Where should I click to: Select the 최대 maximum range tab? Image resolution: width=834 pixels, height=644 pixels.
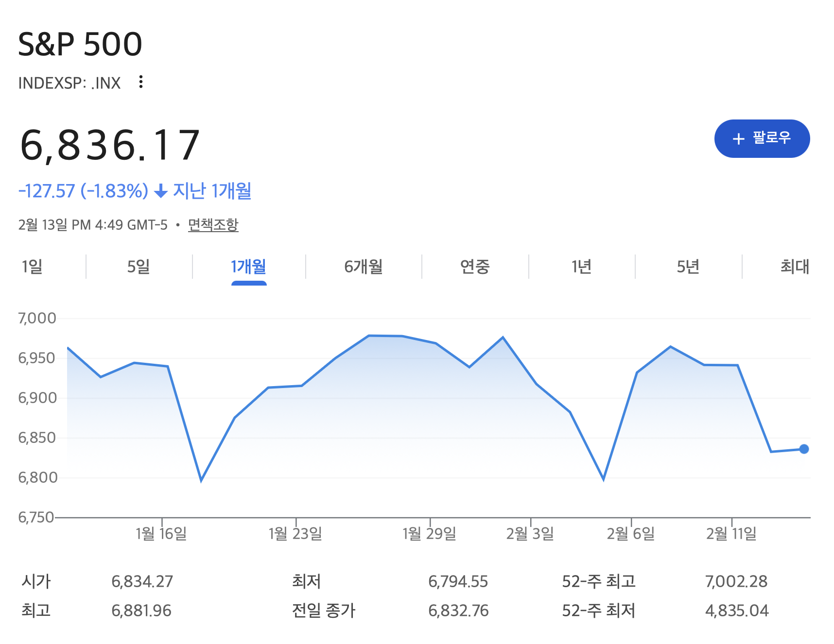[x=794, y=267]
